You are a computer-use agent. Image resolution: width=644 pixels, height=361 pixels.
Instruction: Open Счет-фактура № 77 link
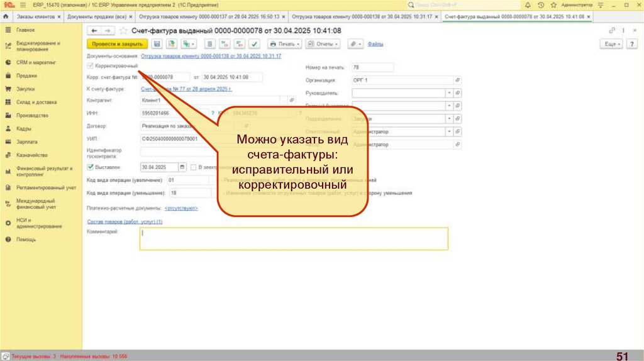point(186,89)
